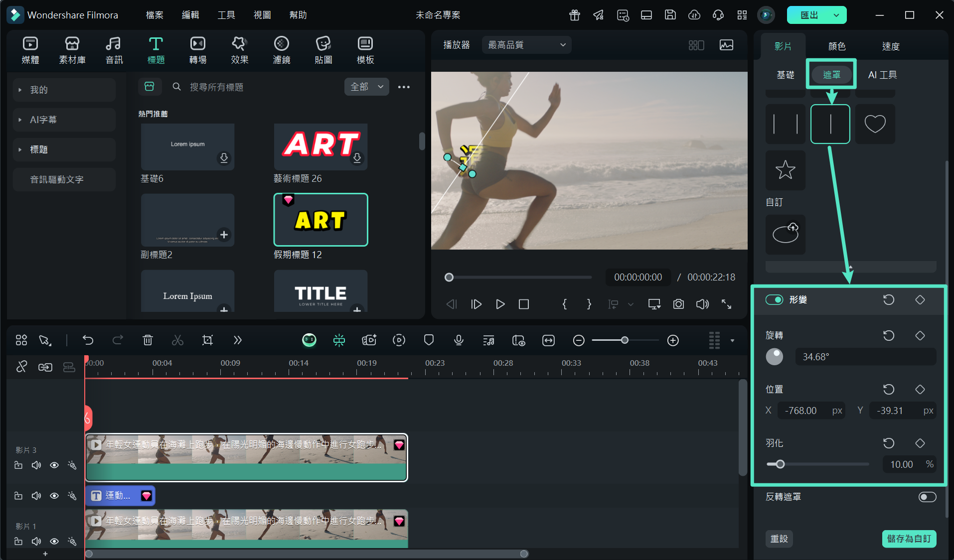The height and width of the screenshot is (560, 954).
Task: Open the 匯出 export dropdown arrow
Action: pos(836,15)
